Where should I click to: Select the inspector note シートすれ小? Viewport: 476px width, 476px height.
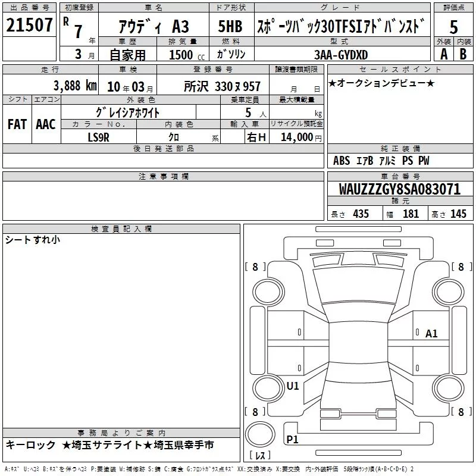tap(33, 240)
